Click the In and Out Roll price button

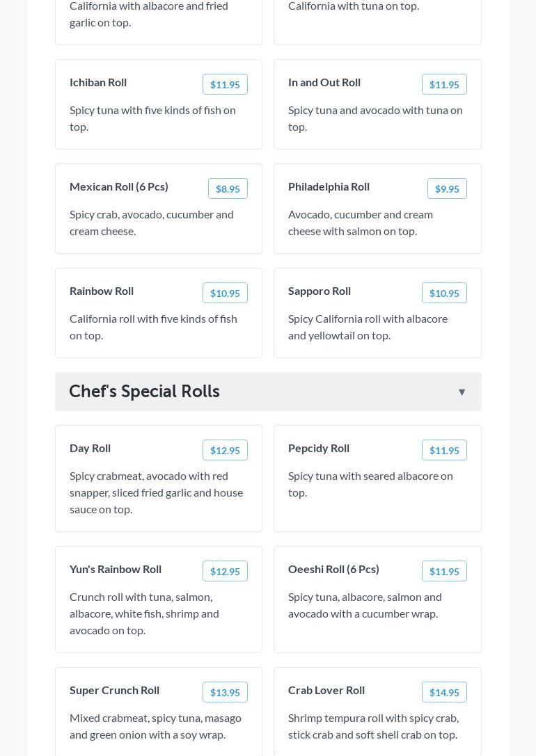coord(444,84)
